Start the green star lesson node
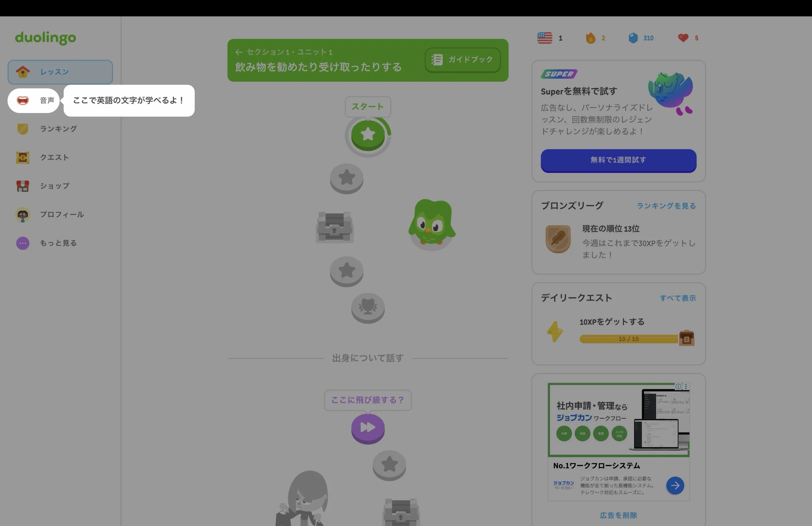This screenshot has height=526, width=812. point(368,135)
